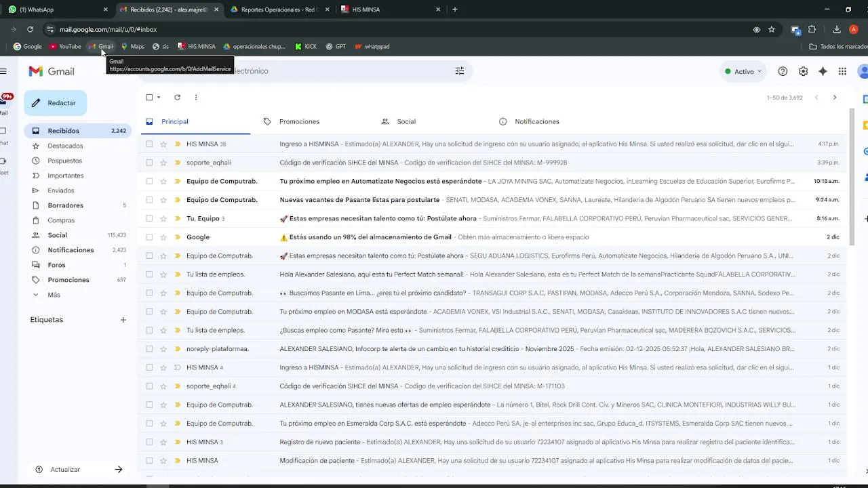Viewport: 868px width, 488px height.
Task: Star the Google storage warning email
Action: (x=163, y=237)
